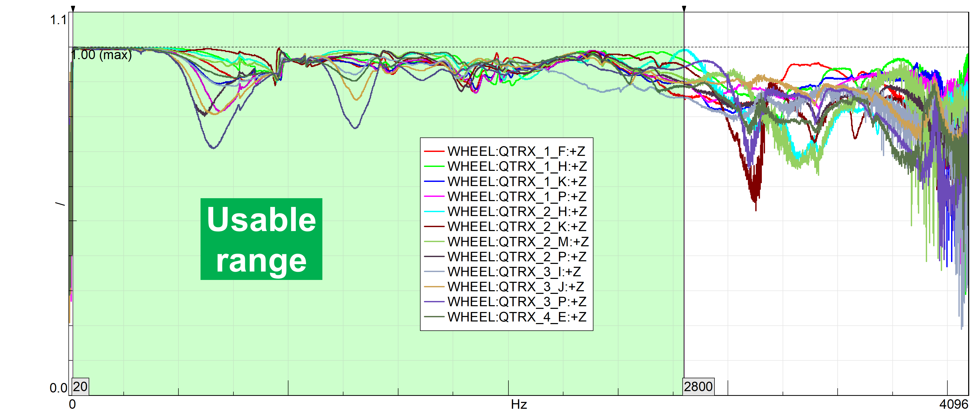Pick the WHEEL:QTRX_2_K:+Z legend entry
This screenshot has width=980, height=414.
[517, 227]
